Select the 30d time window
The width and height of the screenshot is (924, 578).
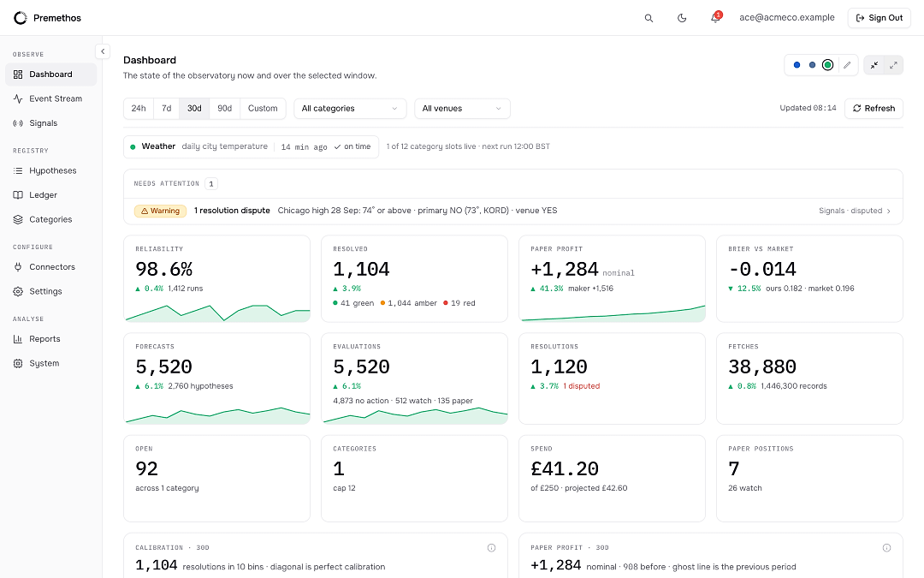point(194,109)
